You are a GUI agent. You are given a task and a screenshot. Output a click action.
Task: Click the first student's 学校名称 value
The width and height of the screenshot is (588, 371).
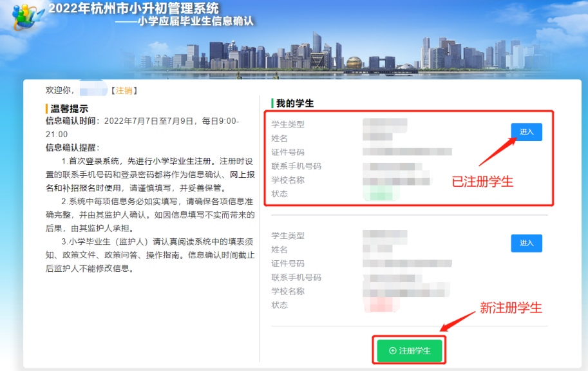[395, 180]
